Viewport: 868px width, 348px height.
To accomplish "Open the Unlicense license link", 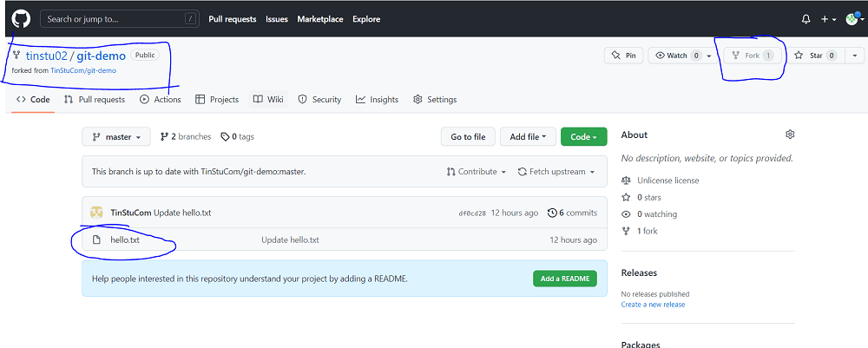I will (x=667, y=181).
